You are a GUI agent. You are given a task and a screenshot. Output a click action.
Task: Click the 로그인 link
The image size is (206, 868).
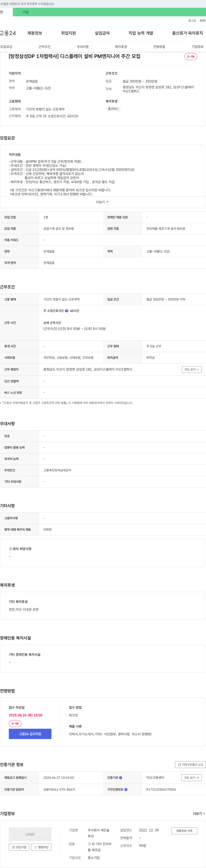pyautogui.click(x=192, y=21)
